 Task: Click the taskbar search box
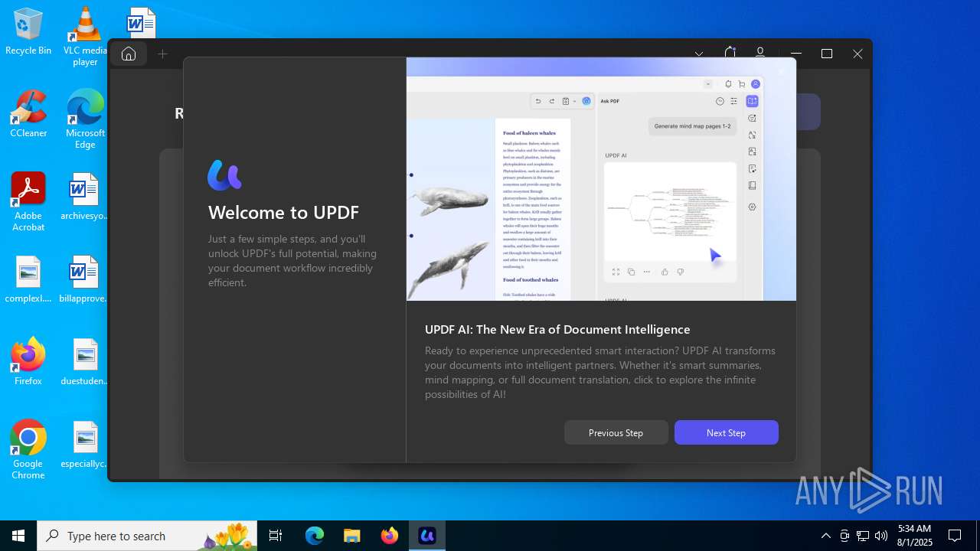pos(147,536)
